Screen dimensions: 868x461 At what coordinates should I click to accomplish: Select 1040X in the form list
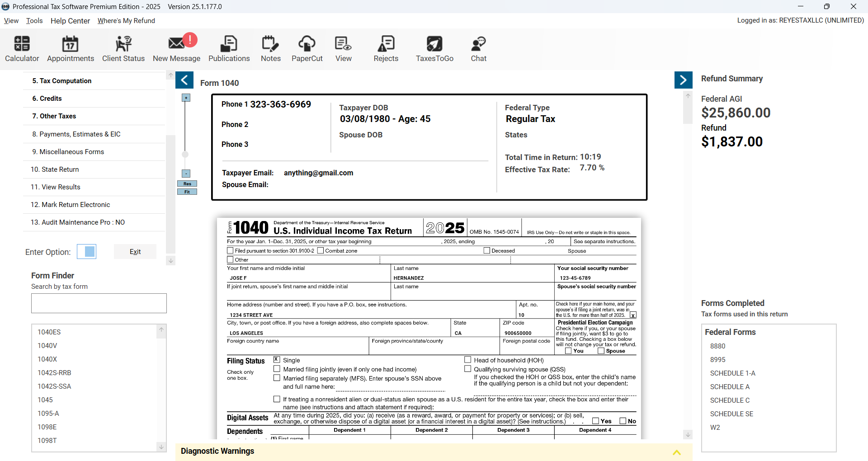(47, 359)
